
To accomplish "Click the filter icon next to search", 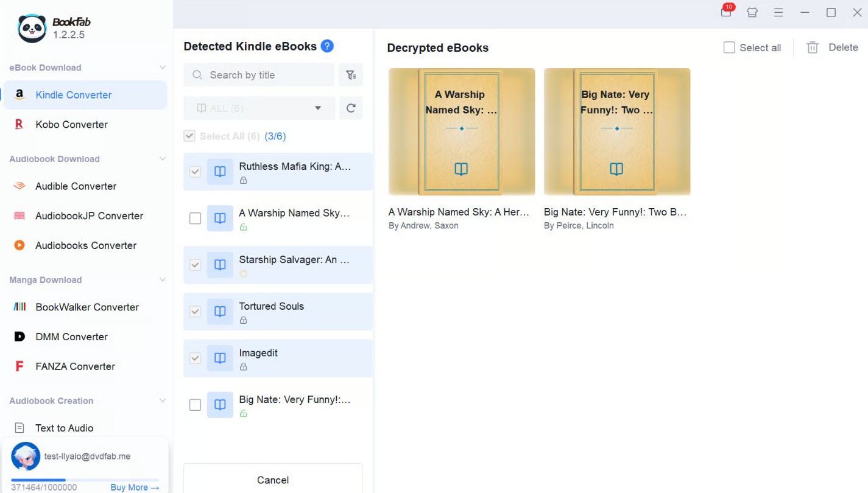I will [351, 75].
